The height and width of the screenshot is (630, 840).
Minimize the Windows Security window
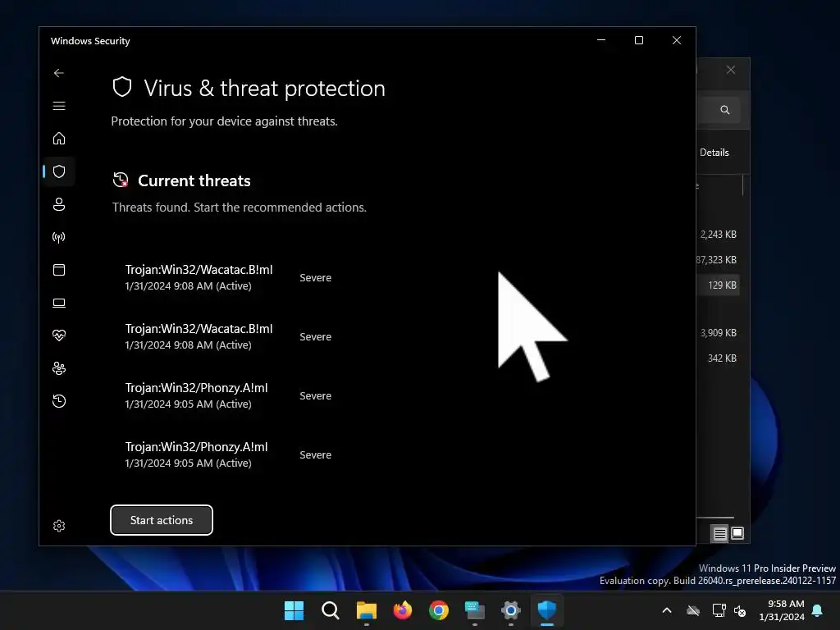pos(601,41)
